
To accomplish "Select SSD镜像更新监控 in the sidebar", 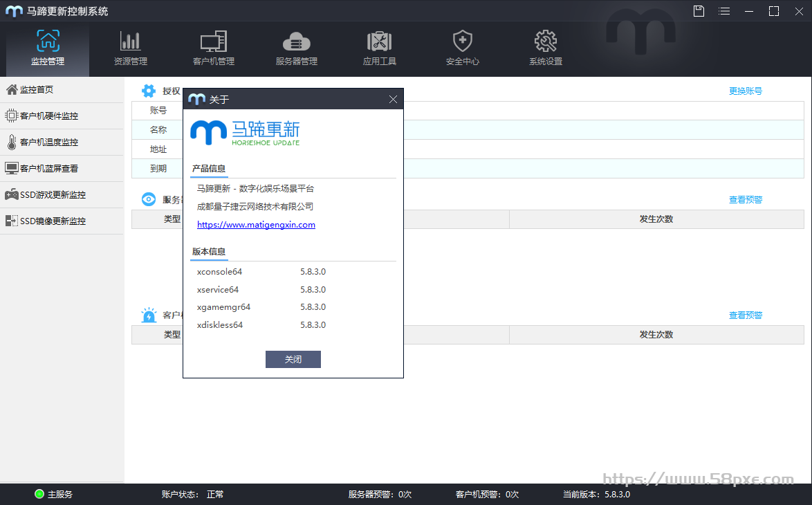I will point(62,221).
